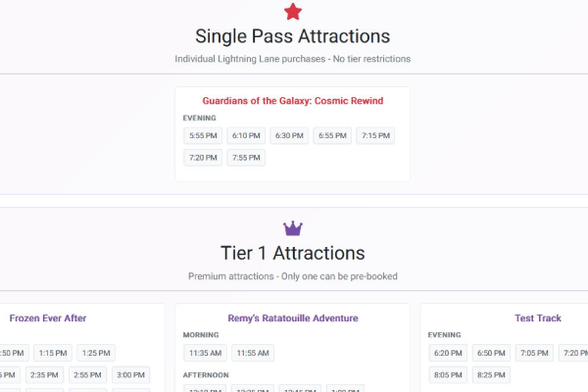Select Frozen Ever After 1:15 PM slot
The height and width of the screenshot is (392, 588).
[x=52, y=353]
